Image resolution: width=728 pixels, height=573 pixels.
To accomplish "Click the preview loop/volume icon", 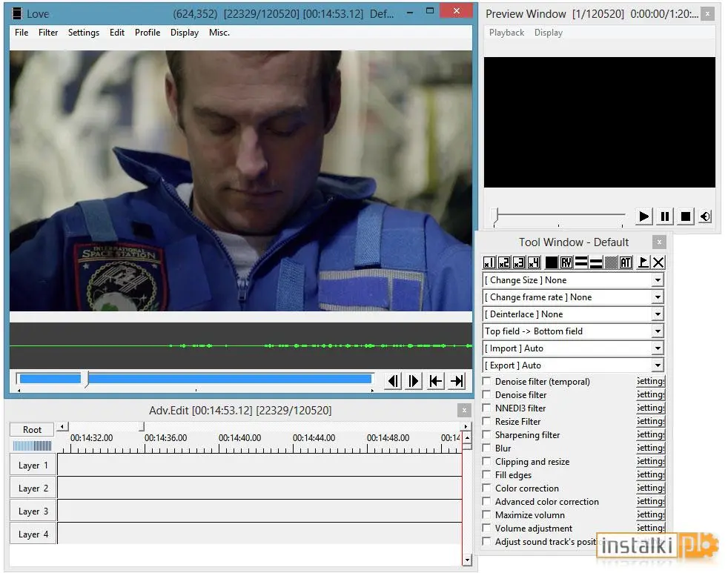I will [x=705, y=217].
